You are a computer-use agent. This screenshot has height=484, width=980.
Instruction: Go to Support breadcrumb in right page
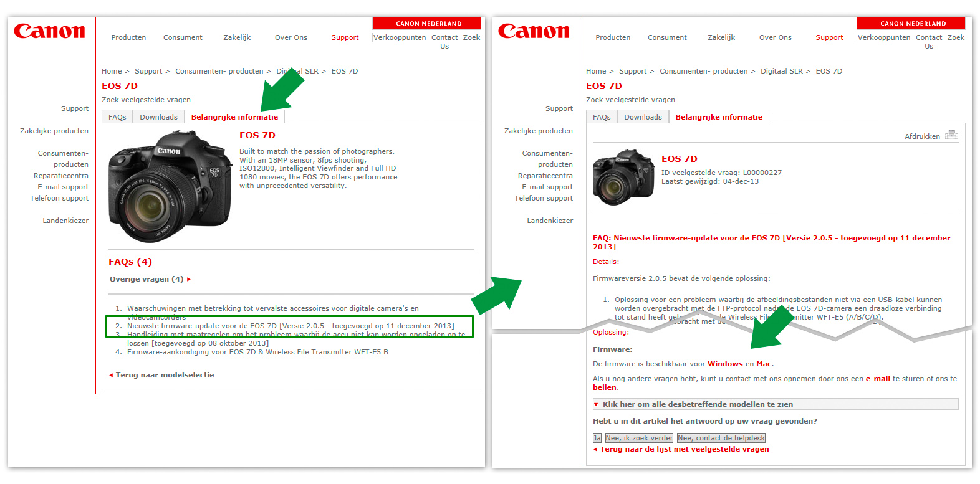coord(633,71)
